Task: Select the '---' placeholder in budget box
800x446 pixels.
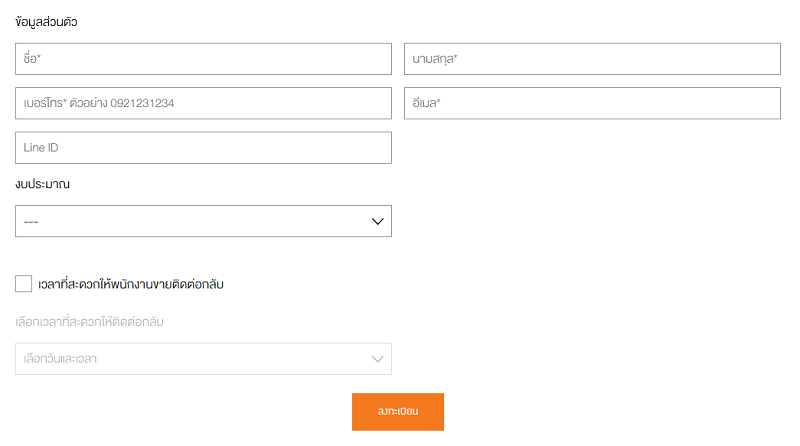Action: click(x=31, y=222)
